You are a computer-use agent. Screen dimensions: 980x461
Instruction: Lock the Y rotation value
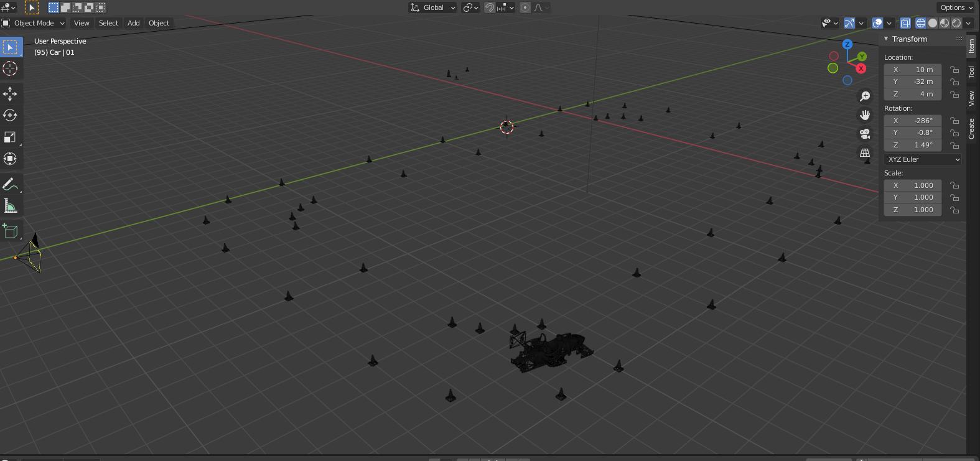954,133
